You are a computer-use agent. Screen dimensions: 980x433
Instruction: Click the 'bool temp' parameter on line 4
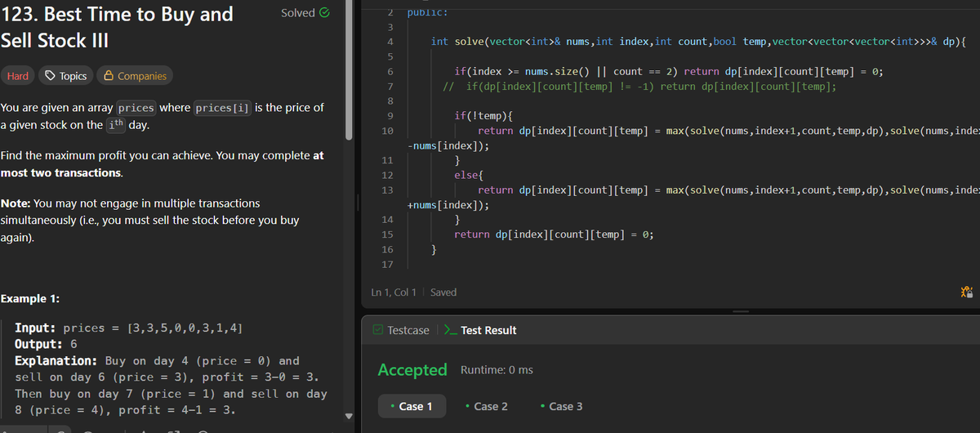pyautogui.click(x=740, y=42)
